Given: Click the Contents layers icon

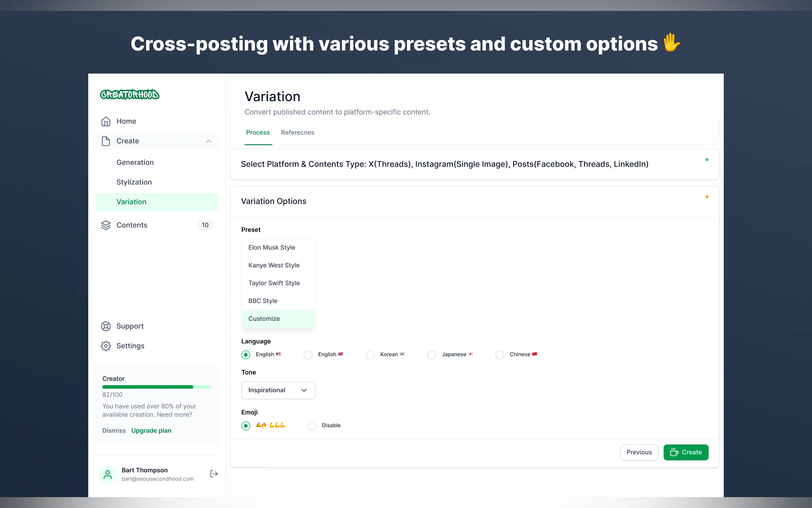Looking at the screenshot, I should tap(106, 225).
